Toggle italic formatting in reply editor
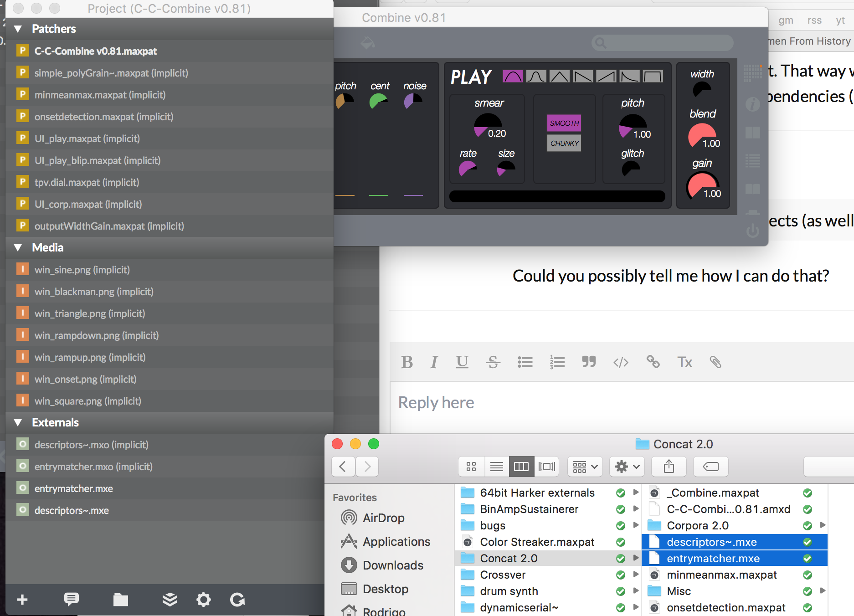 434,362
